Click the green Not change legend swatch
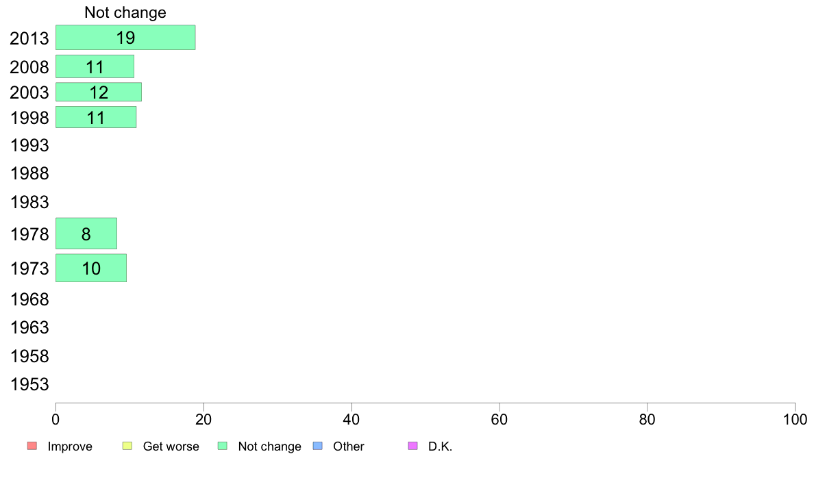The width and height of the screenshot is (814, 504). coord(223,446)
